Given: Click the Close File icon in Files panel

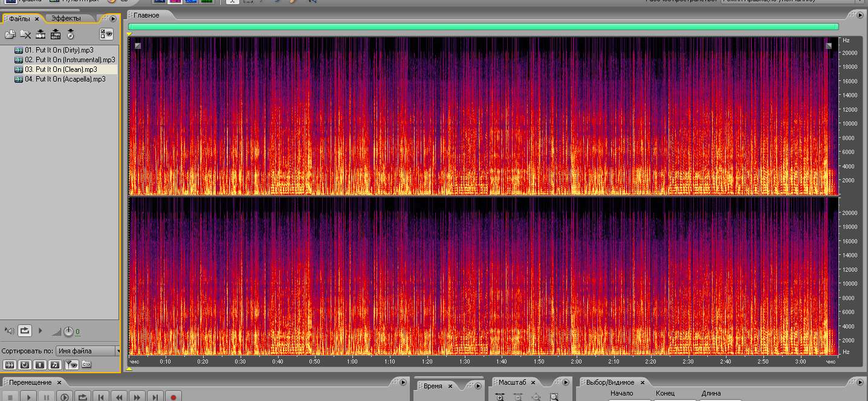Looking at the screenshot, I should [25, 34].
